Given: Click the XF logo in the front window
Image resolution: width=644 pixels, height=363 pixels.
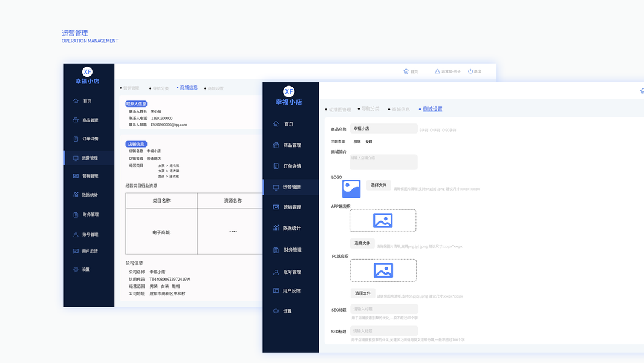Looking at the screenshot, I should point(288,91).
